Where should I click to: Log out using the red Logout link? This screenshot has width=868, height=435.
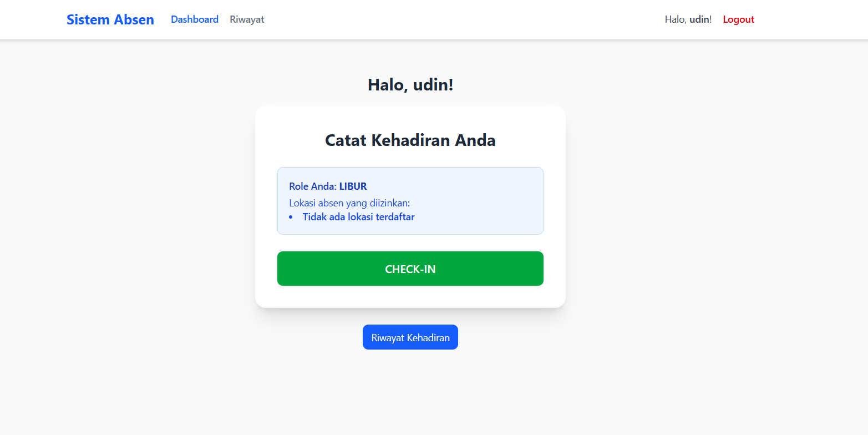pos(738,19)
